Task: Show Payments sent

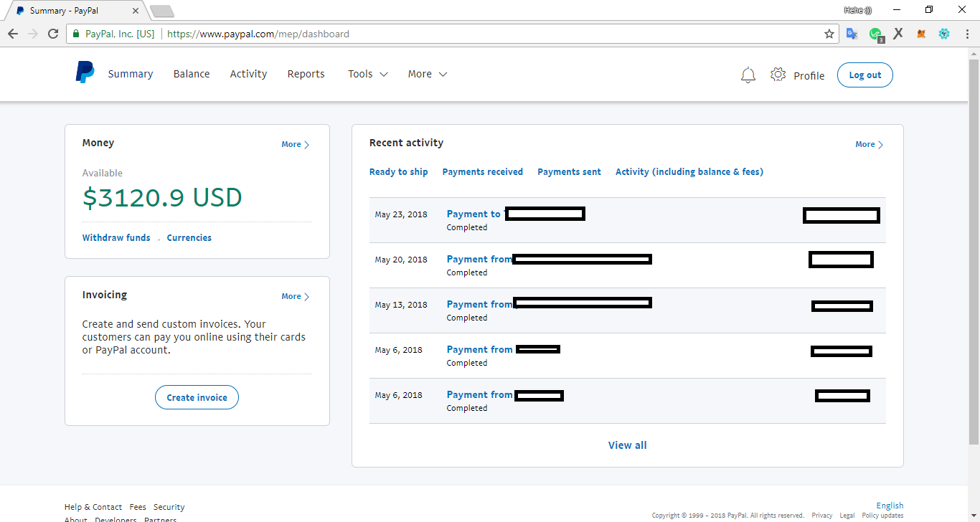Action: click(570, 171)
